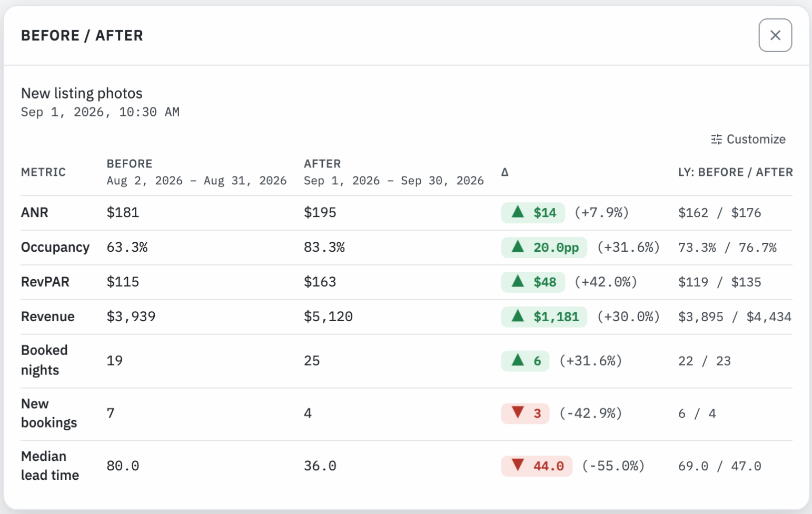Click the Occupancy after value 83.3%
Viewport: 812px width, 514px height.
[x=324, y=247]
